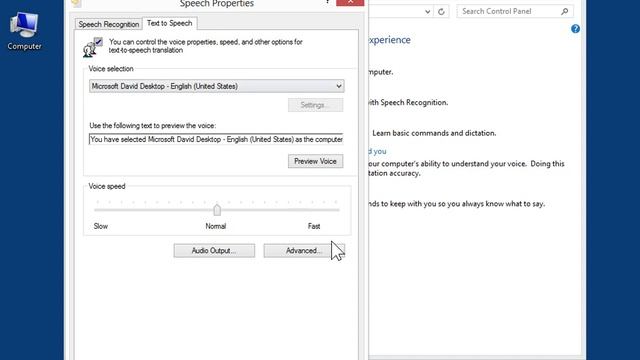Click 'Use the following text to preview' label
The width and height of the screenshot is (640, 360).
(153, 126)
